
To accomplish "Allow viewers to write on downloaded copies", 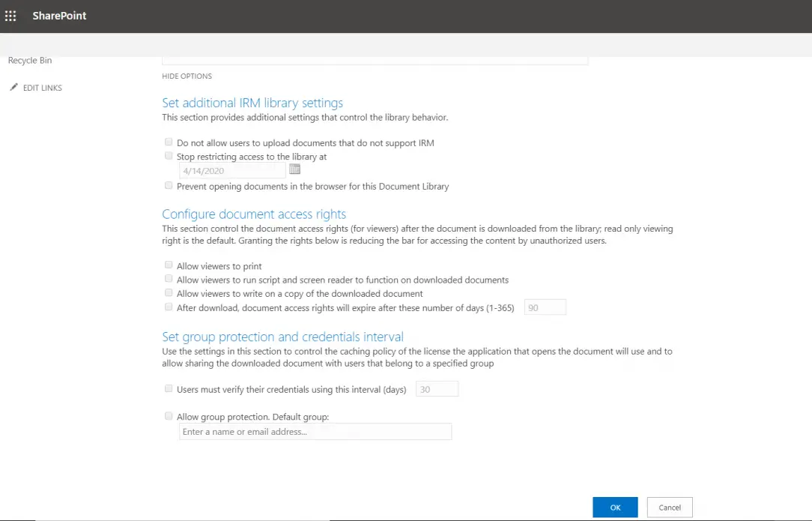I will [x=169, y=292].
